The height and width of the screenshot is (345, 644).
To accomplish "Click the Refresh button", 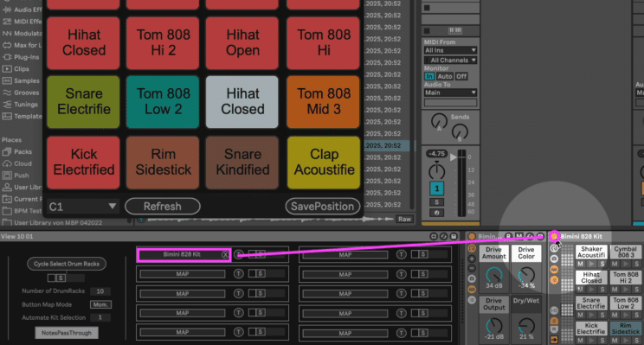I will click(x=163, y=207).
